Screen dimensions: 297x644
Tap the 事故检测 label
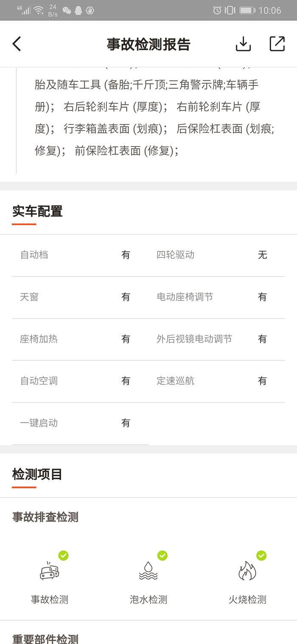tap(50, 599)
